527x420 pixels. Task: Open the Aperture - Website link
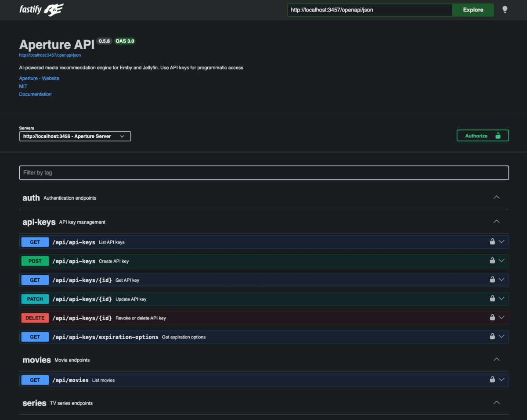pos(39,79)
